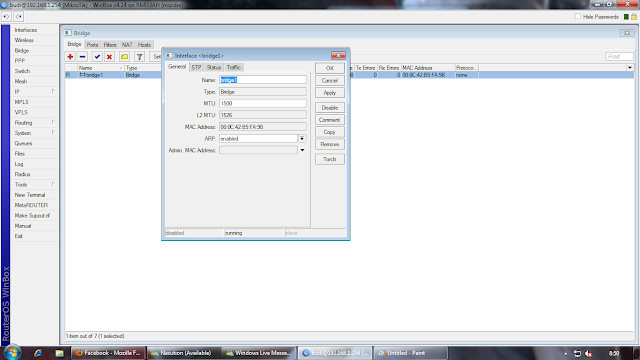Open Interfaces in sidebar menu
The image size is (640, 360).
[26, 30]
